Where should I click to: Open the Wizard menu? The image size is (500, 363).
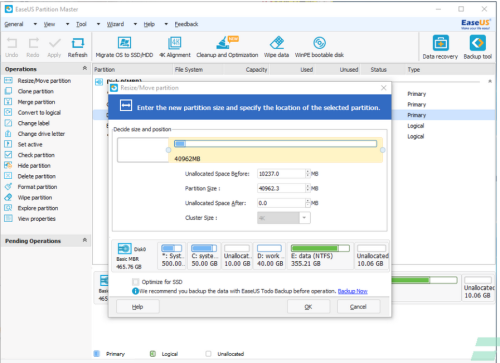click(x=115, y=24)
